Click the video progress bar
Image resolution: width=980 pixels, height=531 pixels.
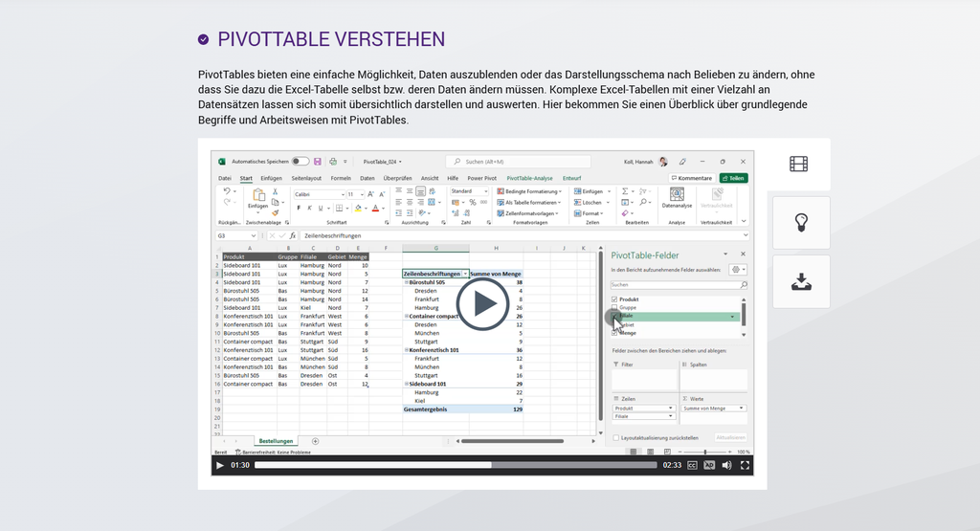456,465
